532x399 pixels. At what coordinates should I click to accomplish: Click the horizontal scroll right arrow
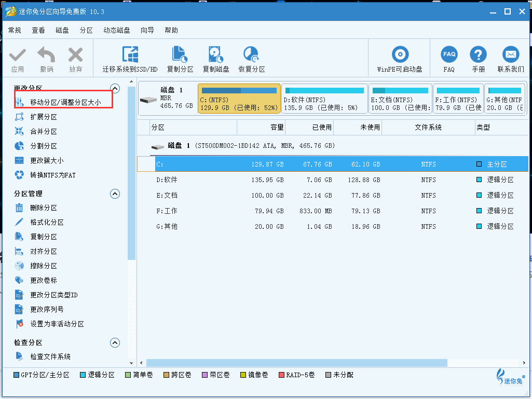pyautogui.click(x=525, y=363)
